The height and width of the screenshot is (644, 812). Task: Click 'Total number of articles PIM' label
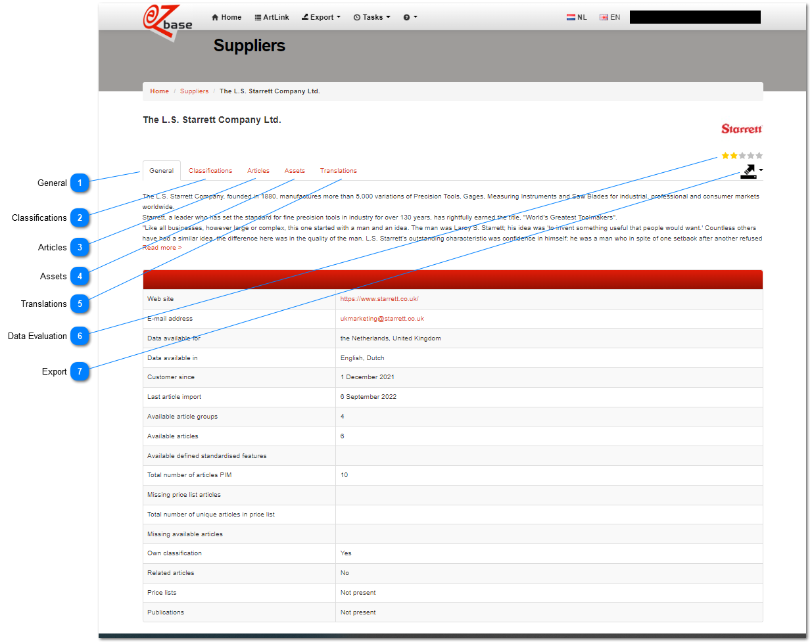point(189,475)
